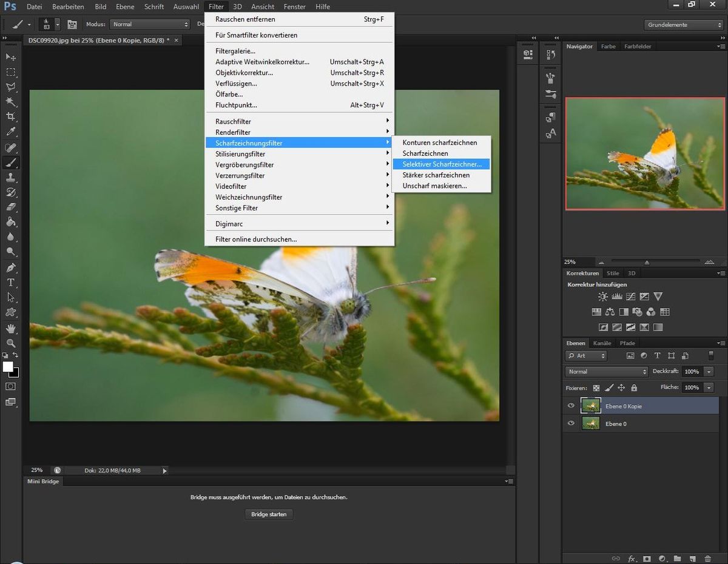Screen dimensions: 728x564
Task: Click the trash icon to delete layer
Action: [x=708, y=559]
